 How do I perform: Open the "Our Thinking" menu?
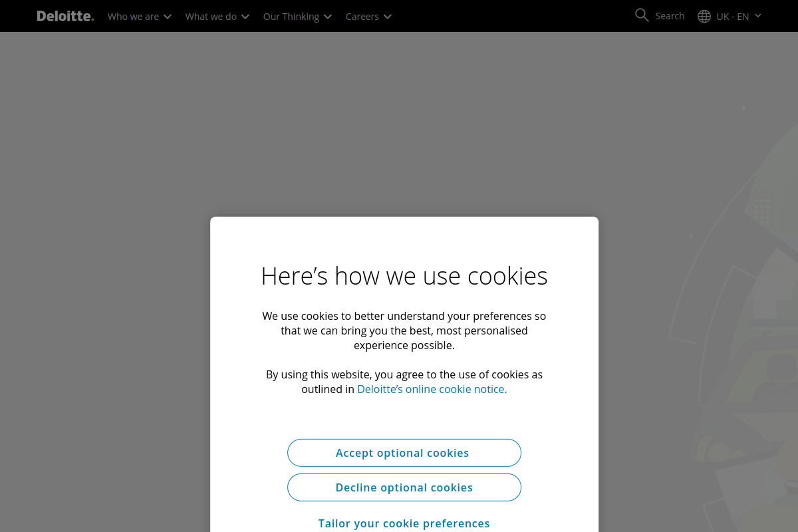tap(291, 16)
